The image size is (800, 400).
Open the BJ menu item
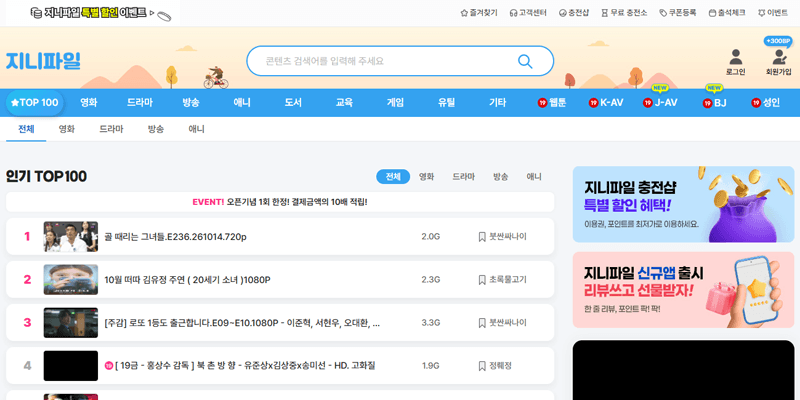[x=714, y=103]
